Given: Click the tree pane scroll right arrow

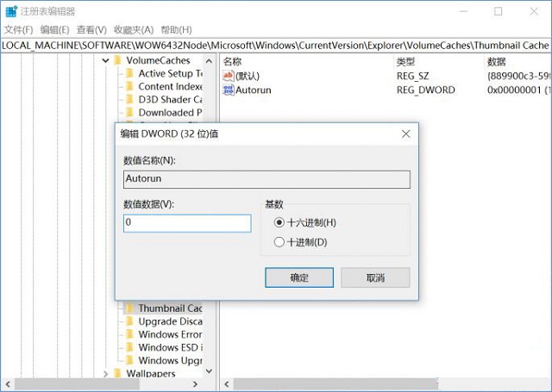Looking at the screenshot, I should (x=195, y=384).
